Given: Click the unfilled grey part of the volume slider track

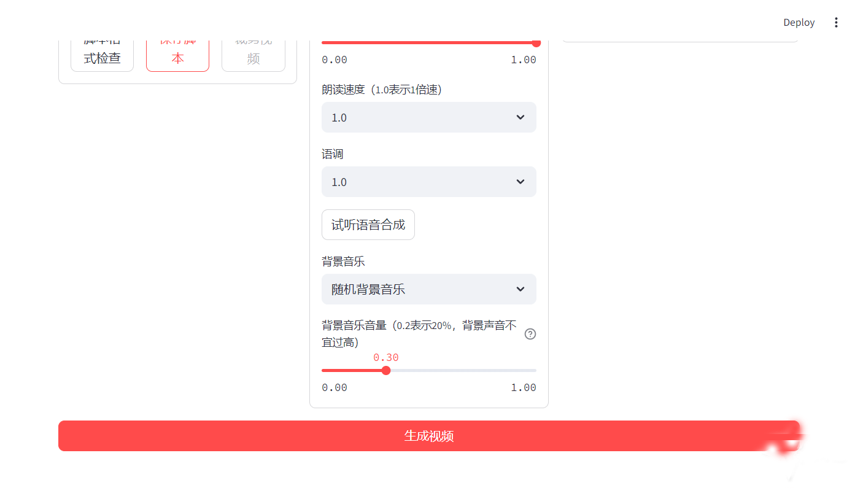Looking at the screenshot, I should coord(463,370).
